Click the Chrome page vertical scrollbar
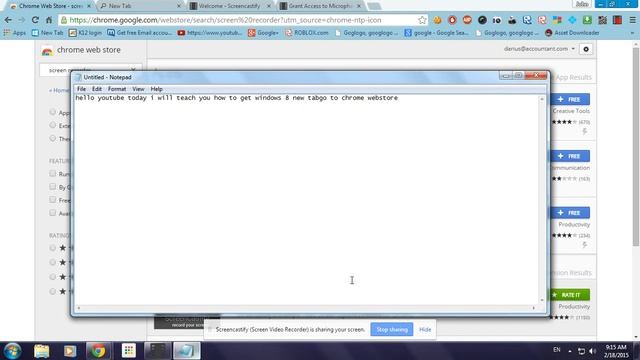The image size is (640, 360). coord(636,147)
